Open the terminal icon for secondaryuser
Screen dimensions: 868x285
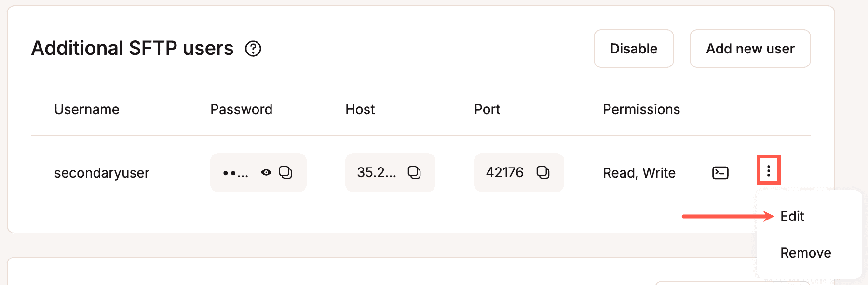(720, 172)
